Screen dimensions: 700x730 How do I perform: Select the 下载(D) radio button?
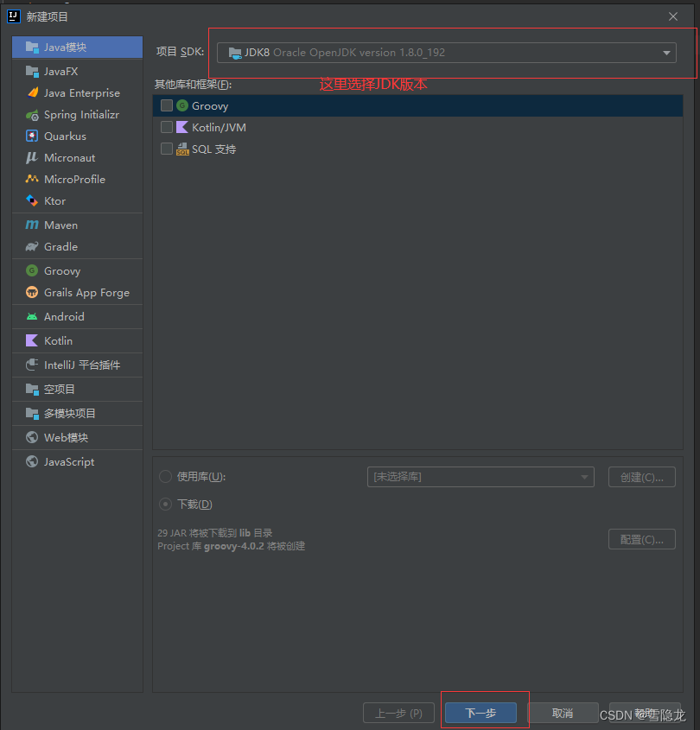pos(165,505)
